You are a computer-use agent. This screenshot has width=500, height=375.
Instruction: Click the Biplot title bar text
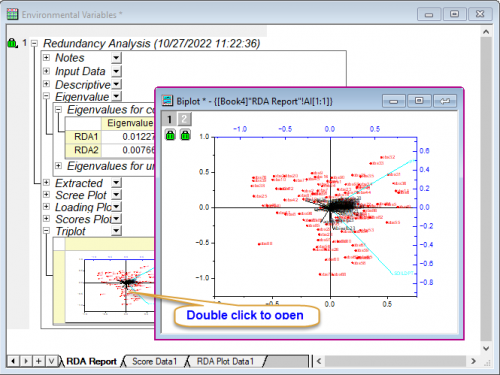tap(254, 101)
